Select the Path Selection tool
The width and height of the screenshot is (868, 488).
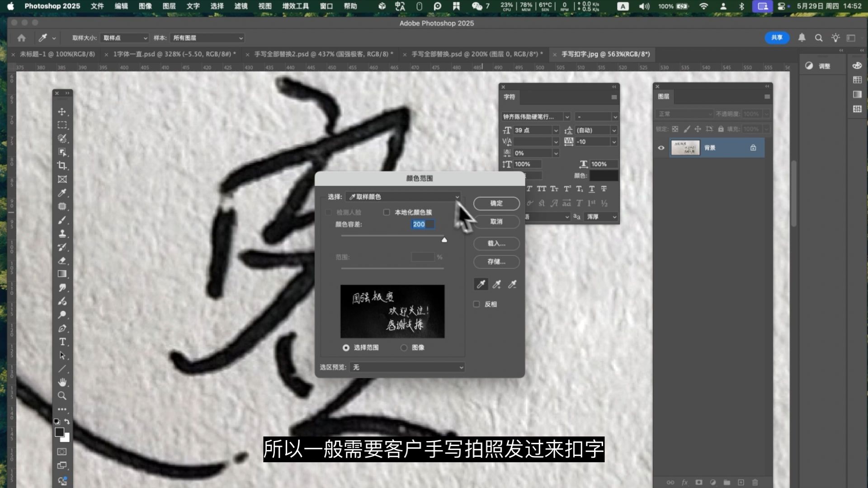(x=62, y=356)
